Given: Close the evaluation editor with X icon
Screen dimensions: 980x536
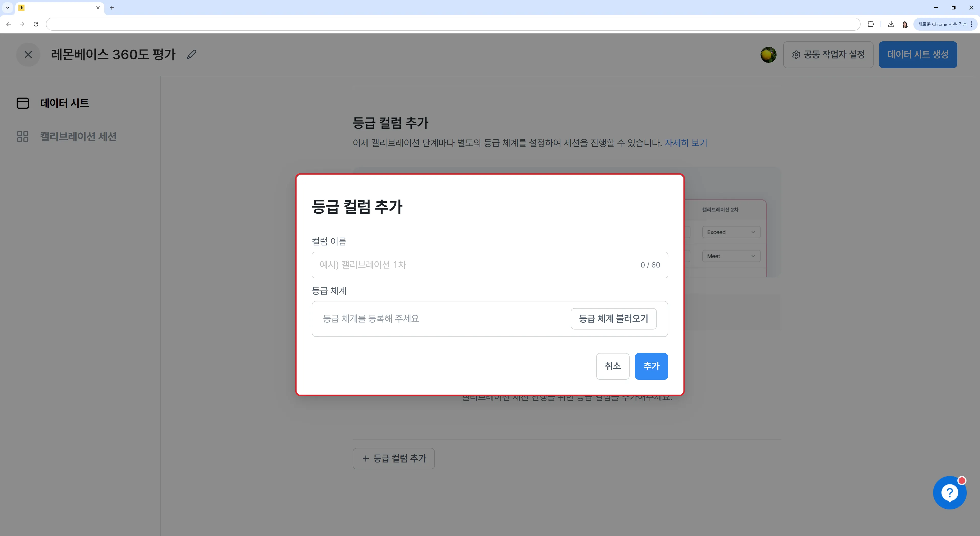Looking at the screenshot, I should (28, 54).
